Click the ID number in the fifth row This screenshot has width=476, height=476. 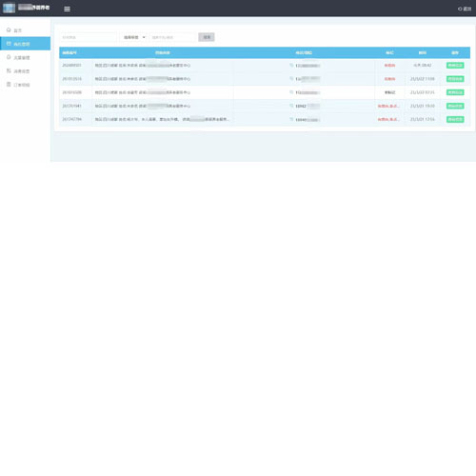(x=71, y=119)
